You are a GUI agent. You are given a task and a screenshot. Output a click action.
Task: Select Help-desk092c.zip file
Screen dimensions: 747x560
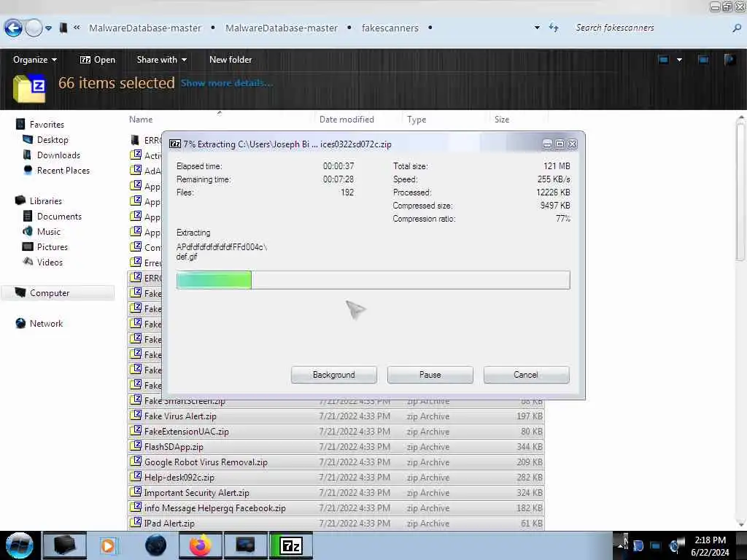336,477
